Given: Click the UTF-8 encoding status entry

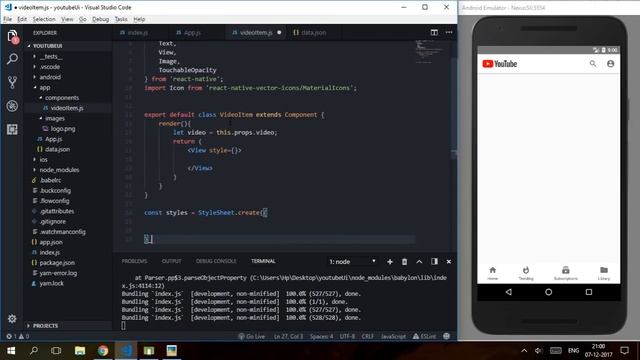Looking at the screenshot, I should (347, 336).
